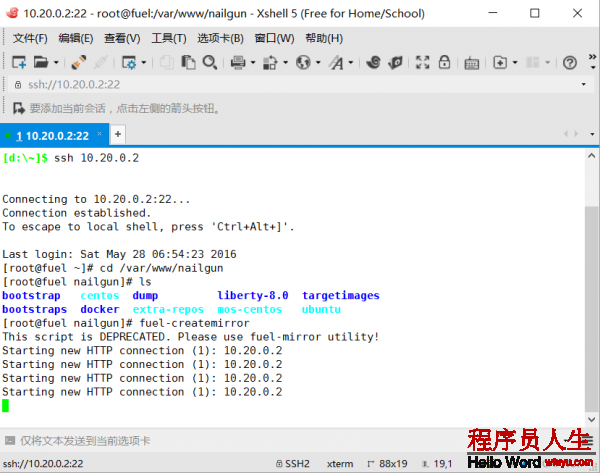Image resolution: width=600 pixels, height=473 pixels.
Task: Click the 19,1 cursor position status entry
Action: point(437,463)
